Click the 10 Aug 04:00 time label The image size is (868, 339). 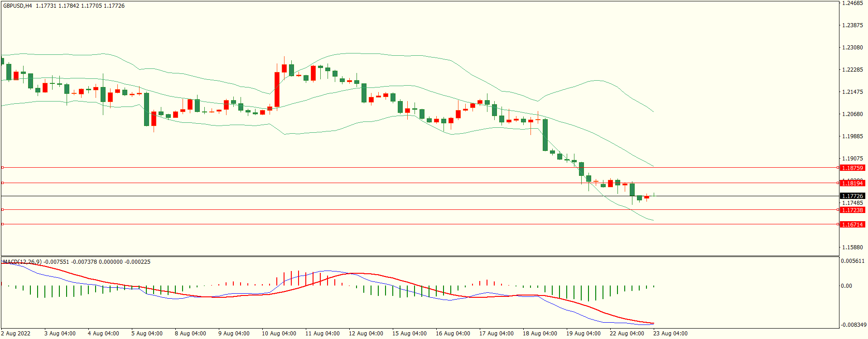click(279, 334)
